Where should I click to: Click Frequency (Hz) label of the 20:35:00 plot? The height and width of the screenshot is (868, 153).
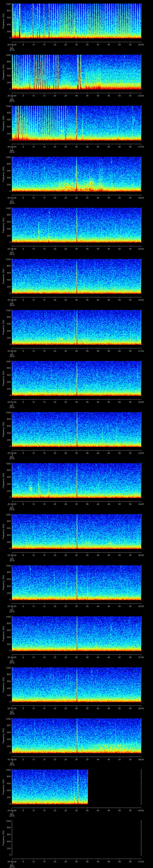pos(3,583)
